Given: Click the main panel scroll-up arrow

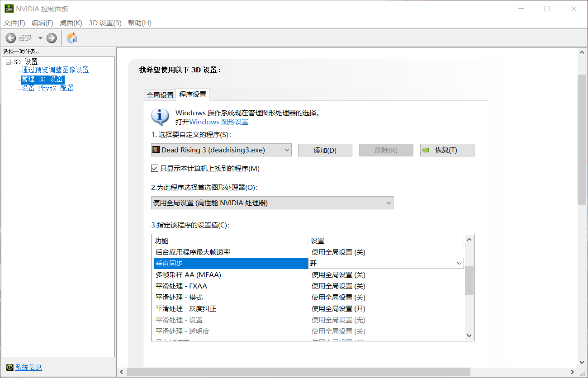Looking at the screenshot, I should click(583, 52).
